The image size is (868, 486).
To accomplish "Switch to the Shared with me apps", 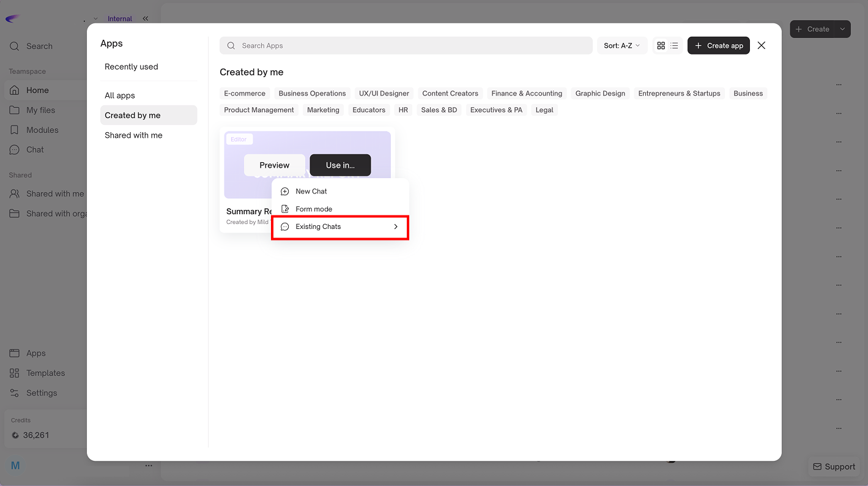I will click(x=133, y=135).
